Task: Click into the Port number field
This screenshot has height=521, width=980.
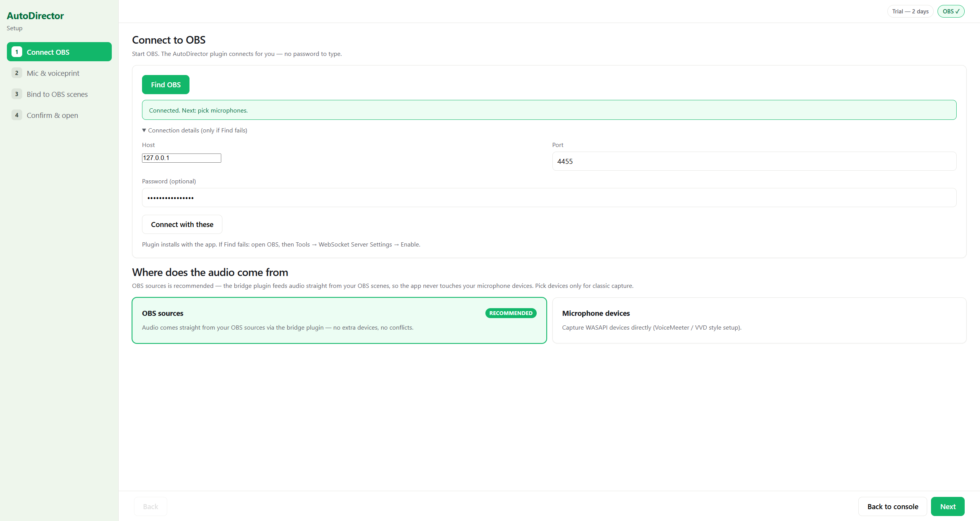Action: click(x=754, y=161)
